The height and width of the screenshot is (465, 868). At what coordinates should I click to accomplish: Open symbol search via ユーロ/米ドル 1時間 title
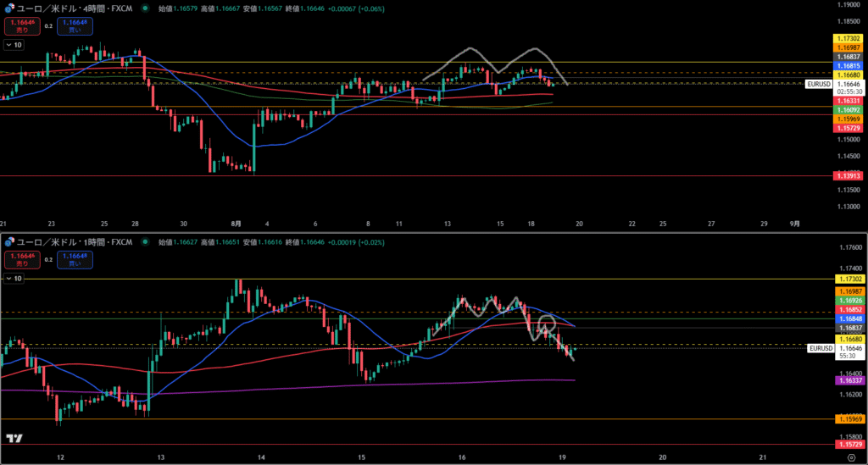75,242
